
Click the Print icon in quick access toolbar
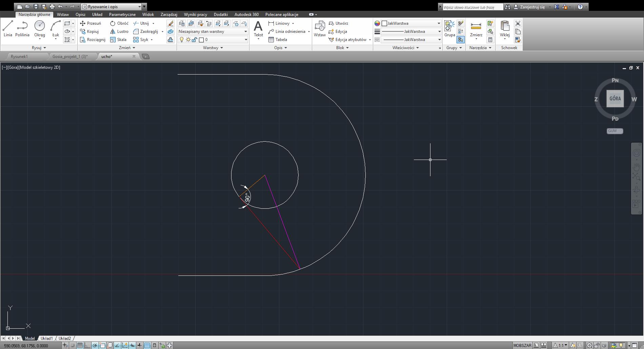pos(52,6)
